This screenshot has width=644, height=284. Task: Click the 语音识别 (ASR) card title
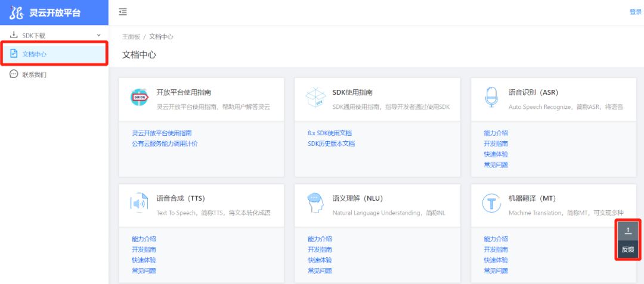click(x=534, y=93)
